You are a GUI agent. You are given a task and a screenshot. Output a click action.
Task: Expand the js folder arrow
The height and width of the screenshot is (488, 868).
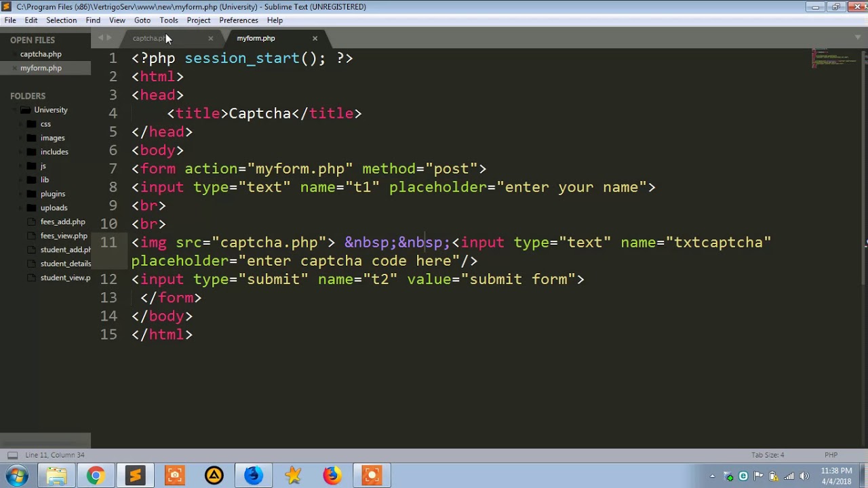coord(22,166)
